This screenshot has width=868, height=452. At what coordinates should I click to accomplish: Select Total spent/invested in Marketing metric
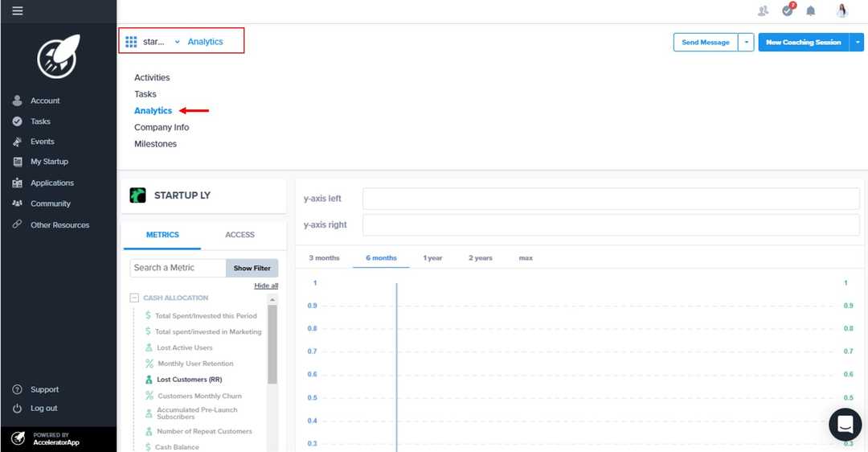point(208,332)
